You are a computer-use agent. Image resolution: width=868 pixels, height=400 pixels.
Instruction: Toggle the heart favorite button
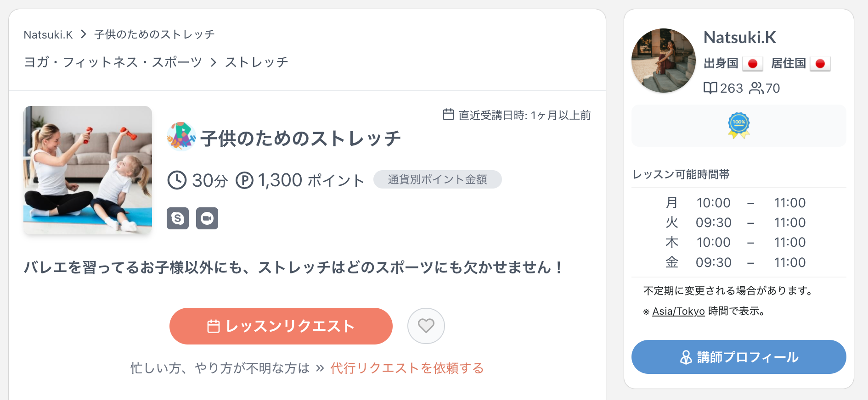coord(426,326)
